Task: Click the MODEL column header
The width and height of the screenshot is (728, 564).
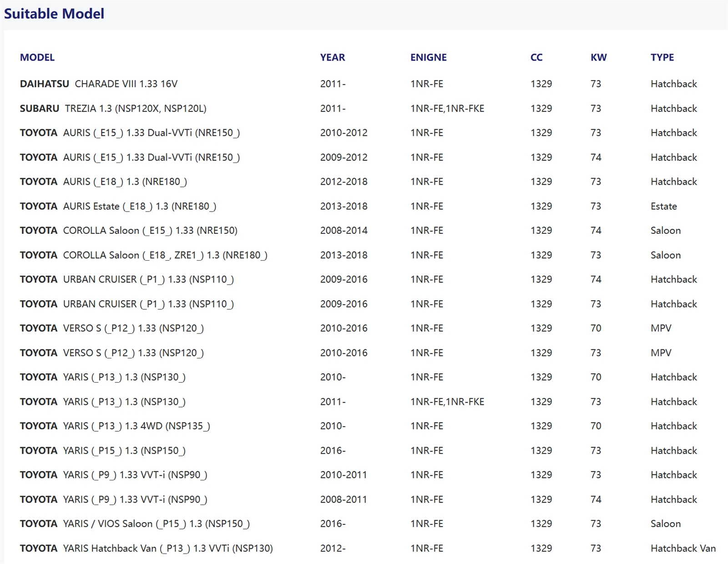Action: (37, 57)
